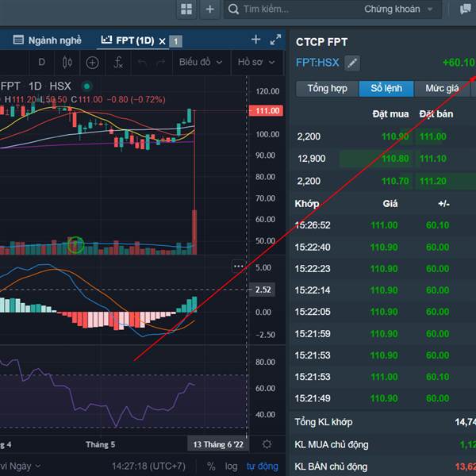Image resolution: width=476 pixels, height=476 pixels.
Task: Click the Khớp column header
Action: click(x=307, y=204)
